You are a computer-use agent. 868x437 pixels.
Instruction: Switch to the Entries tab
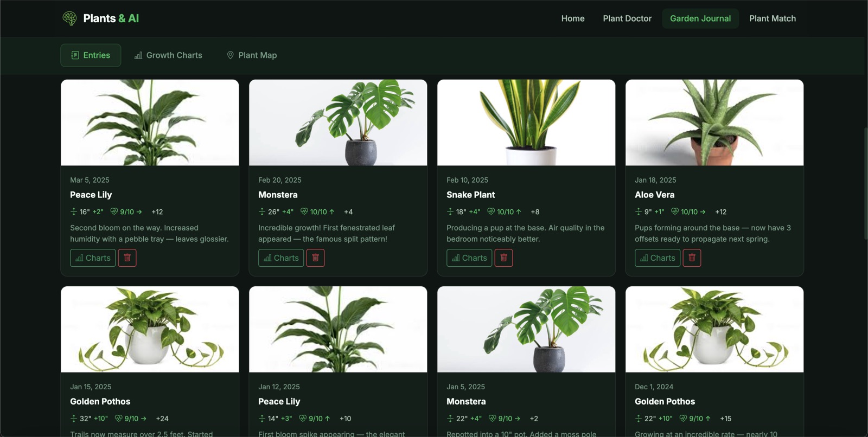tap(91, 55)
